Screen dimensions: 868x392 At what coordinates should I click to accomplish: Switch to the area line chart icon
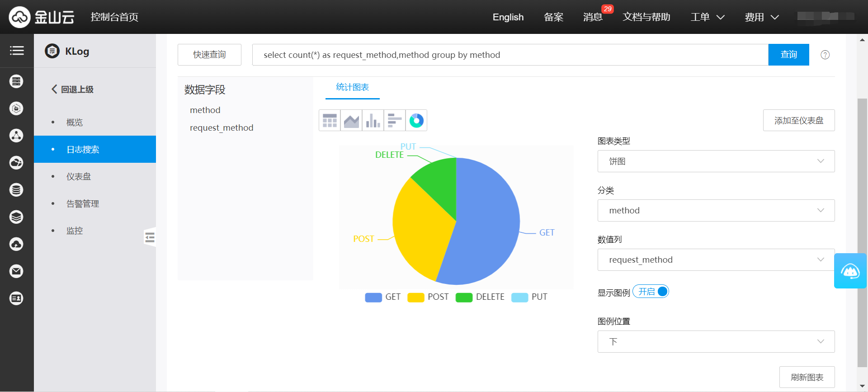tap(351, 121)
